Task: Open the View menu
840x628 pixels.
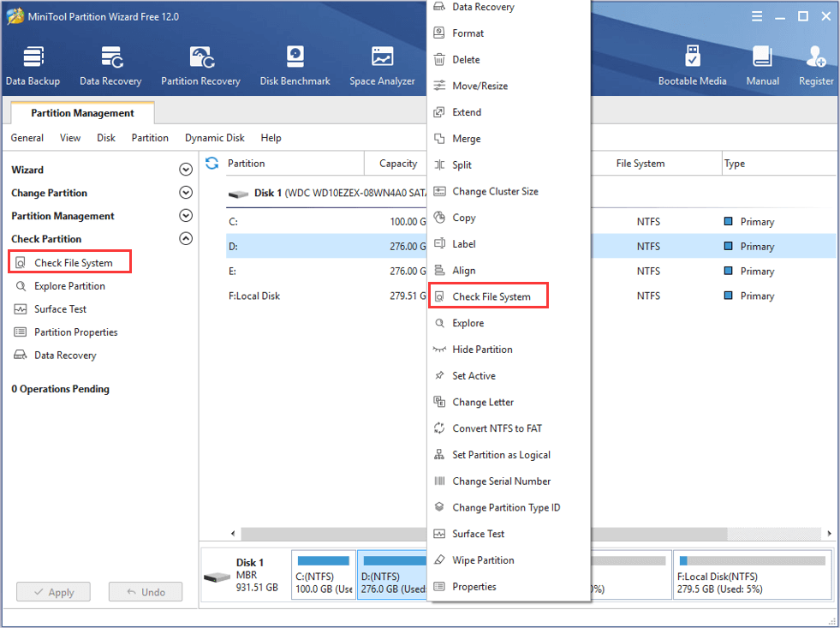Action: click(x=70, y=138)
